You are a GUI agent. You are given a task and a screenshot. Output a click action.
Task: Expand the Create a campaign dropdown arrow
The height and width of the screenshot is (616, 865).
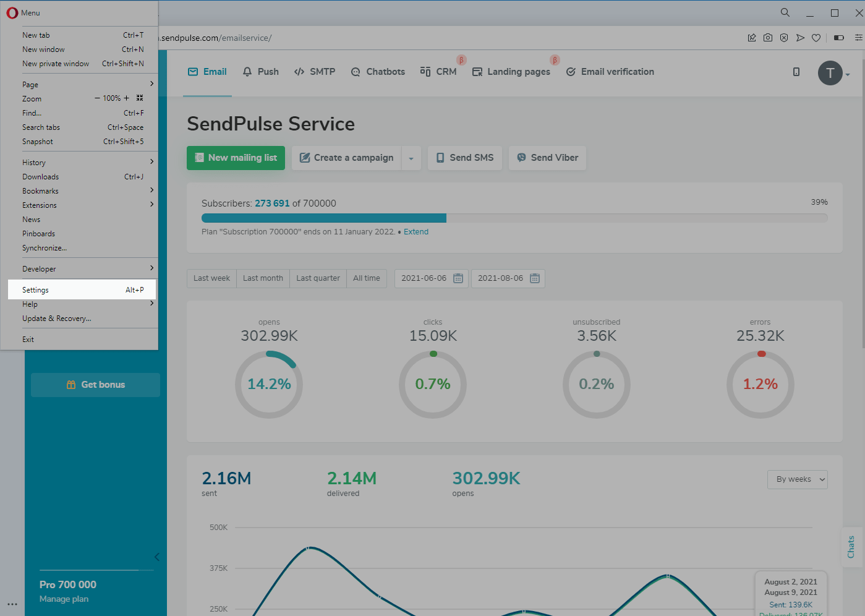[411, 158]
